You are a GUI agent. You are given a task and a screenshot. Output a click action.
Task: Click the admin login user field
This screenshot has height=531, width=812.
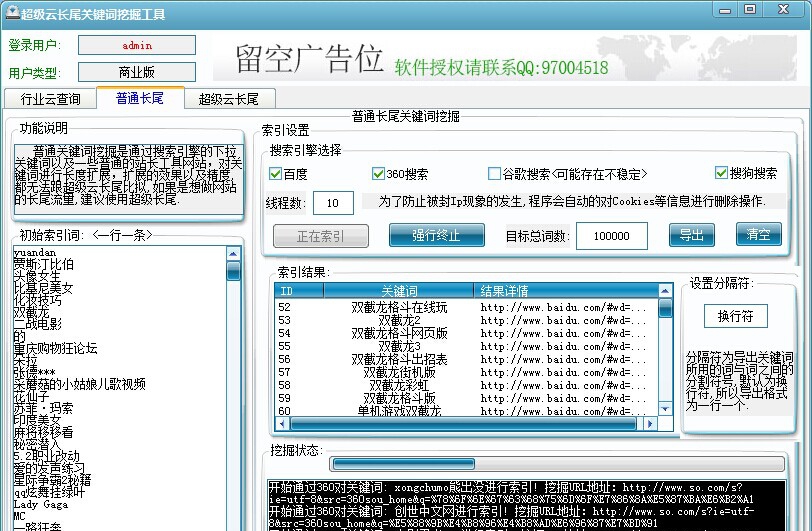pyautogui.click(x=137, y=45)
